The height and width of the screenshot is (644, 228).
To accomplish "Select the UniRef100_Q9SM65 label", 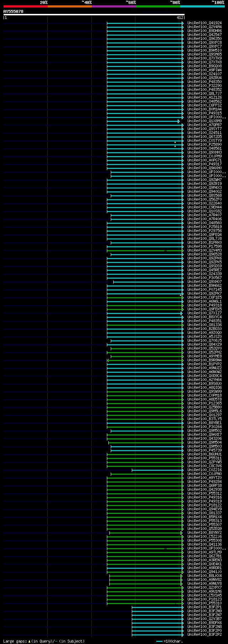I will pyautogui.click(x=204, y=55).
